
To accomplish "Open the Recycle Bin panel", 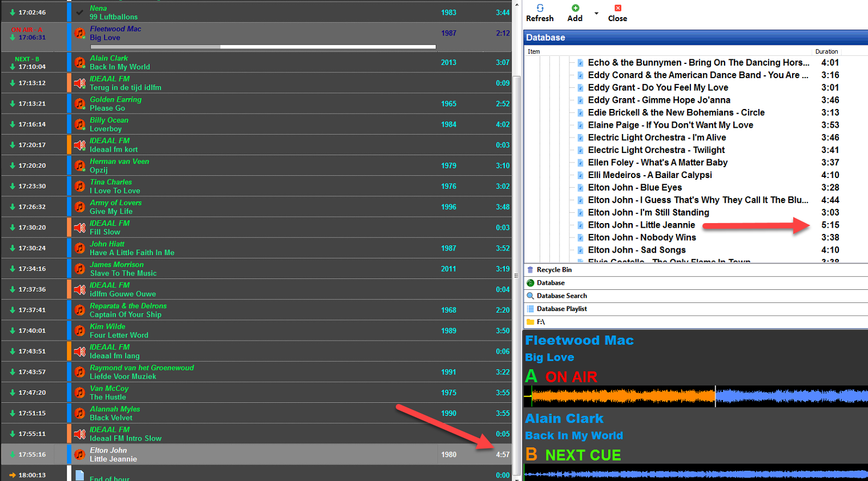I will pos(554,270).
